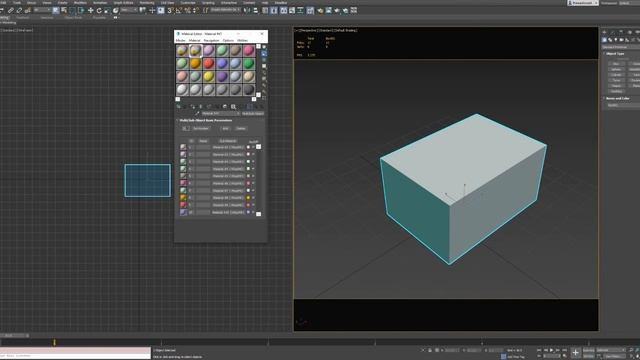Open the Rendered Frame Window icon
The width and height of the screenshot is (640, 360).
(x=329, y=10)
